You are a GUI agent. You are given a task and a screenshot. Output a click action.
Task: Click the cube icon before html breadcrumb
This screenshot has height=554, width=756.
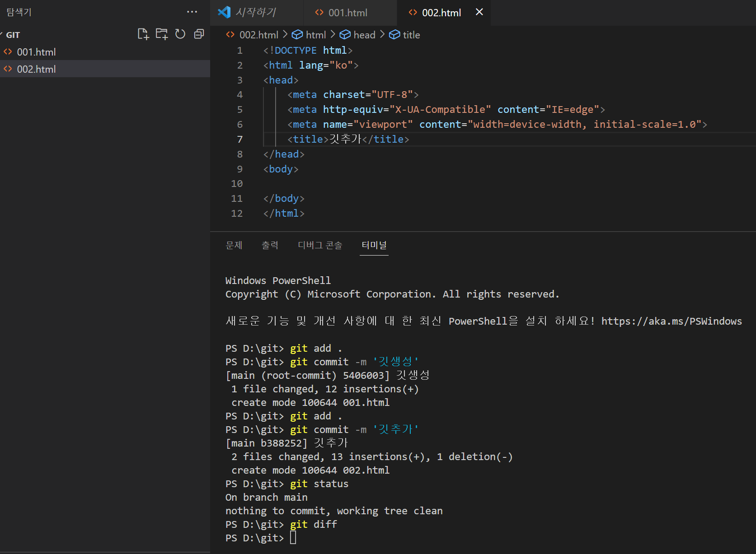(x=297, y=35)
